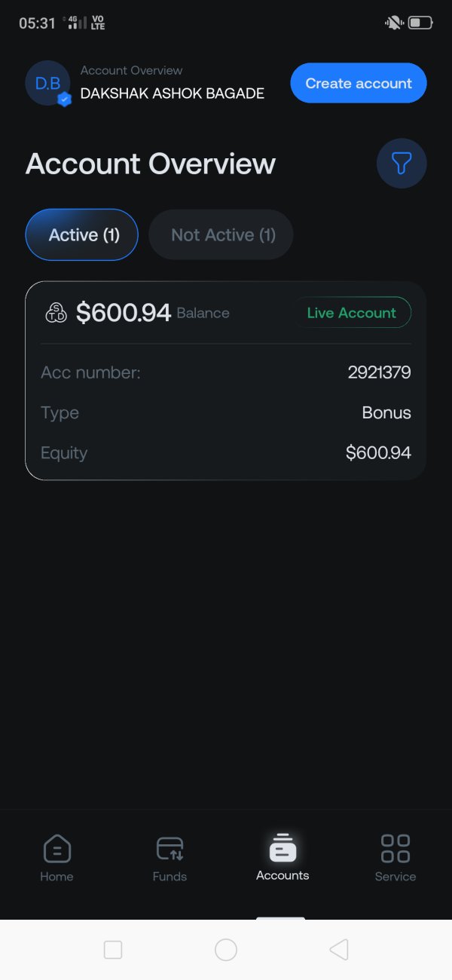Tap account holder name DAKSHAK ASHOK BAGADE
This screenshot has height=980, width=452.
coord(173,94)
